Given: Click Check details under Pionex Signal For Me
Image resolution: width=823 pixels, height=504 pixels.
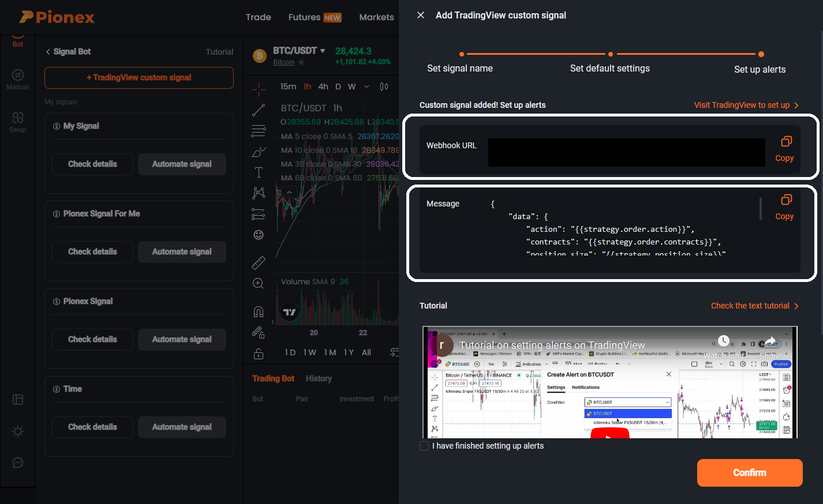Looking at the screenshot, I should [x=92, y=252].
